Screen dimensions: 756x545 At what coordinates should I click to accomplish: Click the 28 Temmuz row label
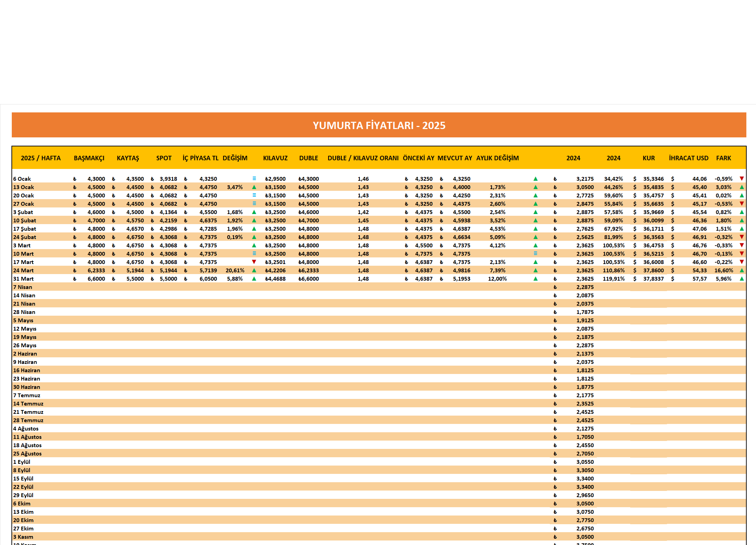(28, 420)
